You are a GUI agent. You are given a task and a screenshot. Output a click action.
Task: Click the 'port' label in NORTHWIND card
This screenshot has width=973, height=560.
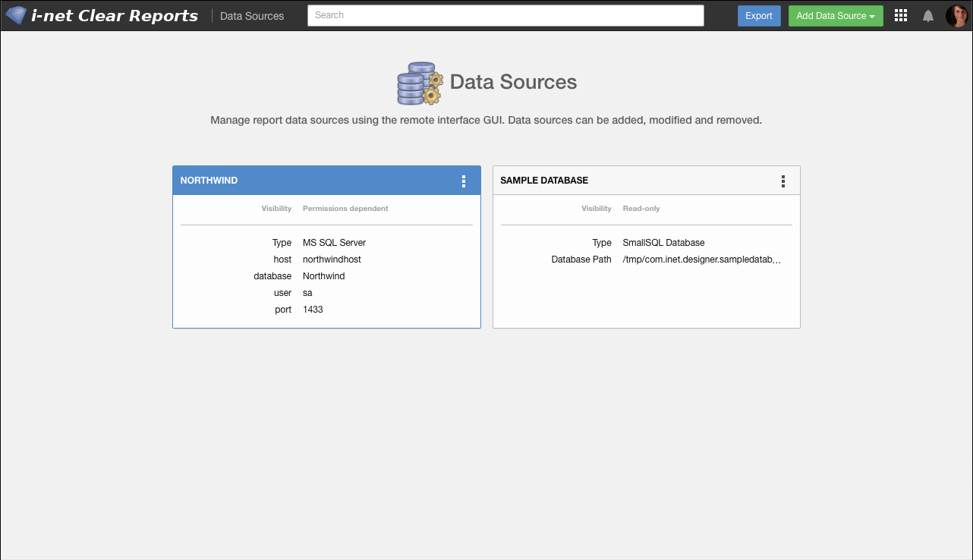pos(283,310)
